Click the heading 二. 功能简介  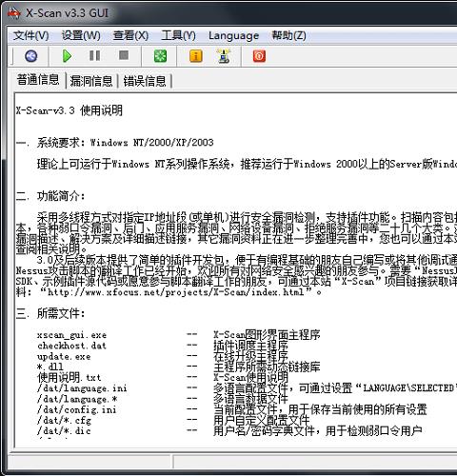click(x=50, y=196)
